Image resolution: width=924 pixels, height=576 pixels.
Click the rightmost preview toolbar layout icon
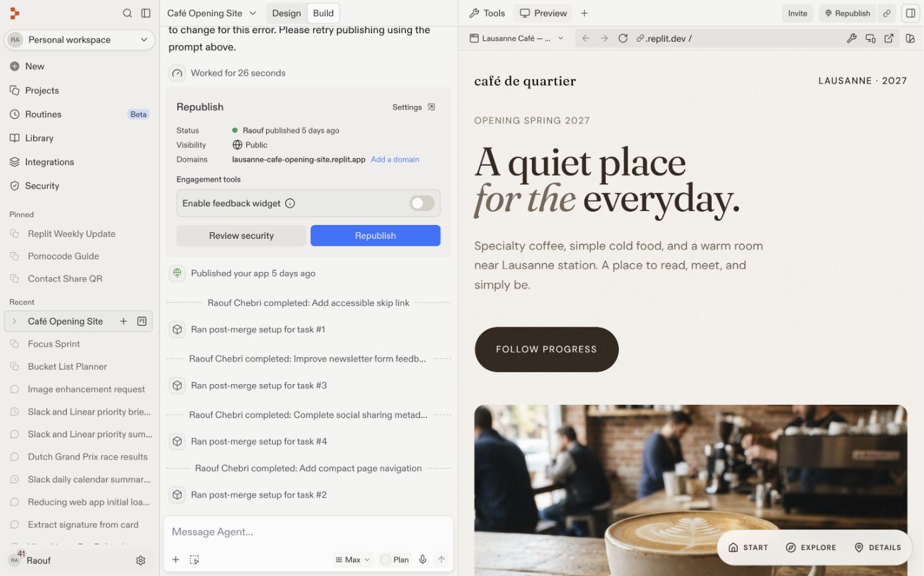(911, 38)
